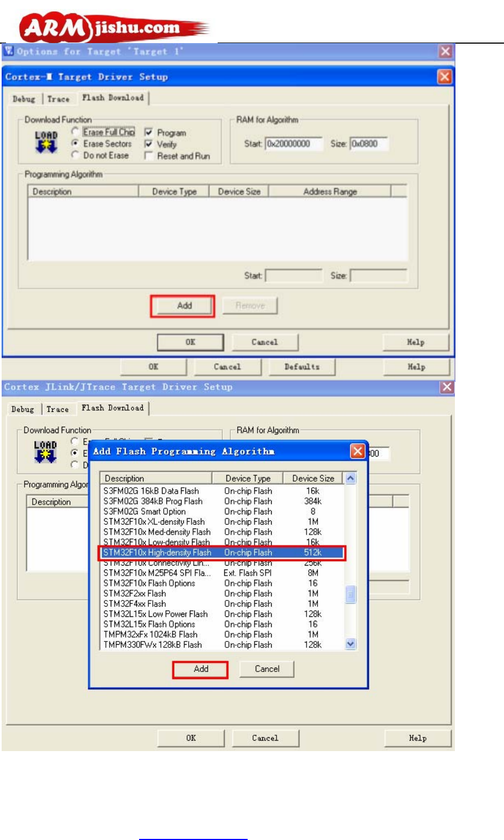The height and width of the screenshot is (840, 504).
Task: Click Help in Options for Target window
Action: click(x=417, y=367)
